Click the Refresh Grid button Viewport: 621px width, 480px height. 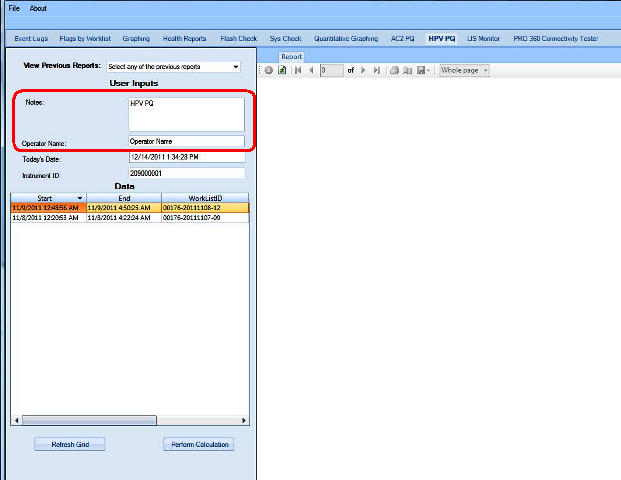click(70, 444)
